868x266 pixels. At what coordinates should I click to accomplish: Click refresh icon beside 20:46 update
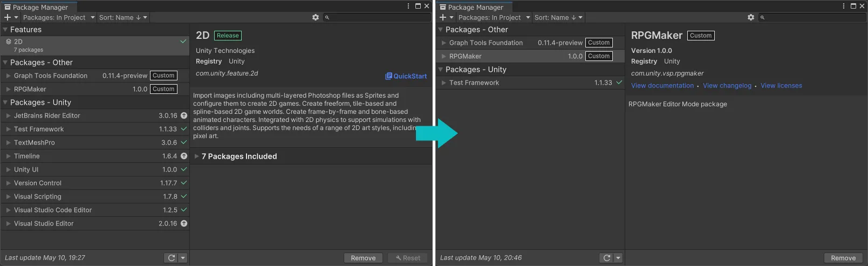607,258
